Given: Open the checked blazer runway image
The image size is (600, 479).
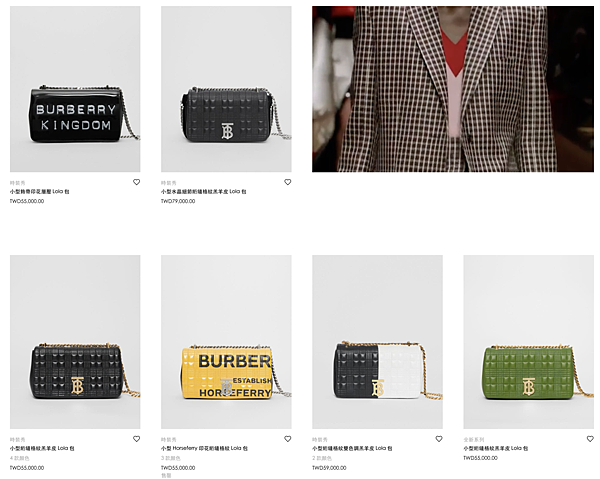Looking at the screenshot, I should click(453, 89).
